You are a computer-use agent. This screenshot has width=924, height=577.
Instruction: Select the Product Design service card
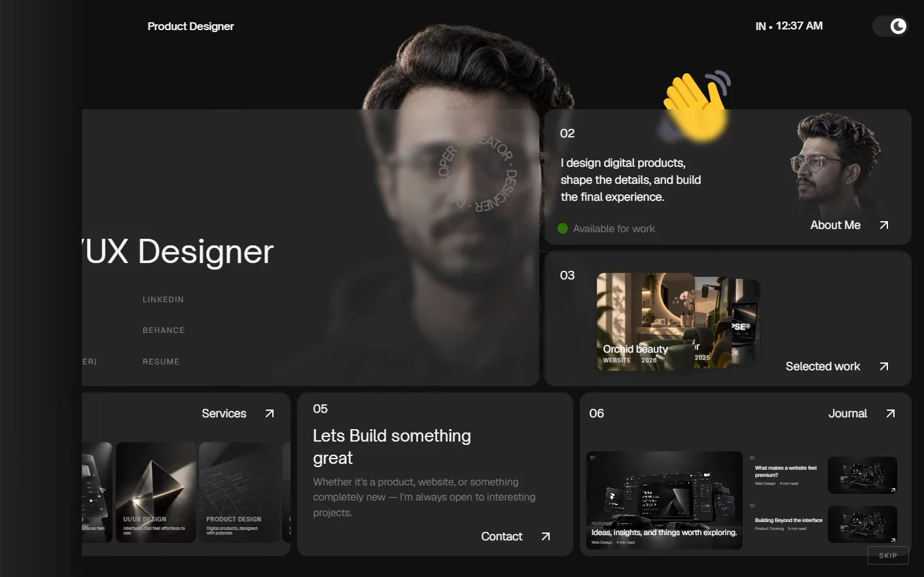(x=240, y=493)
